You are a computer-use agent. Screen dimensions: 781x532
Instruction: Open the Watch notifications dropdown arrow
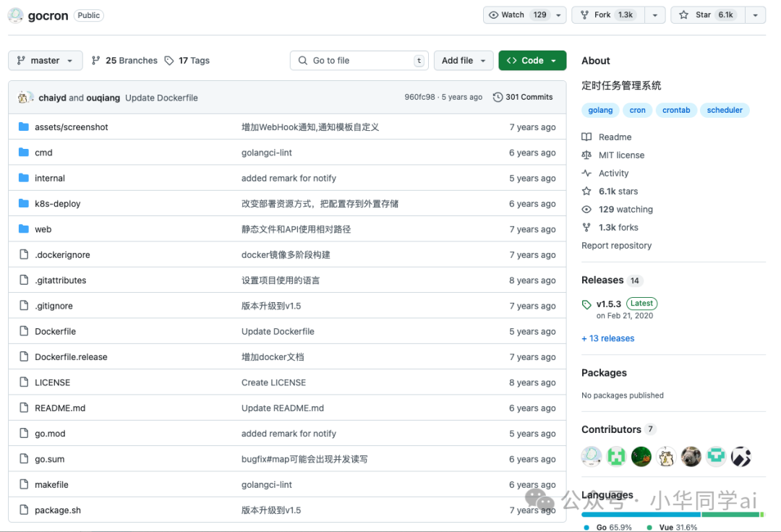(x=558, y=15)
